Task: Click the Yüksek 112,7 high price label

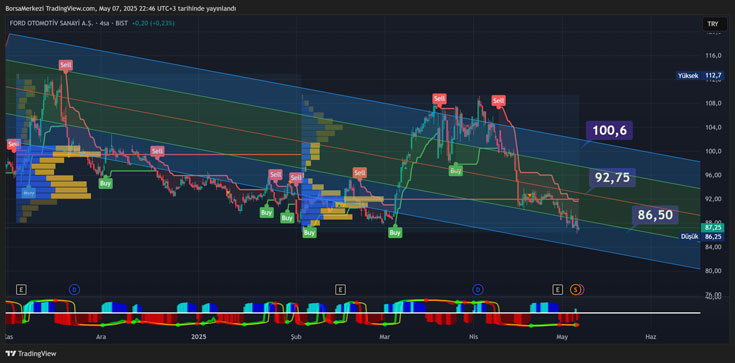Action: tap(699, 75)
